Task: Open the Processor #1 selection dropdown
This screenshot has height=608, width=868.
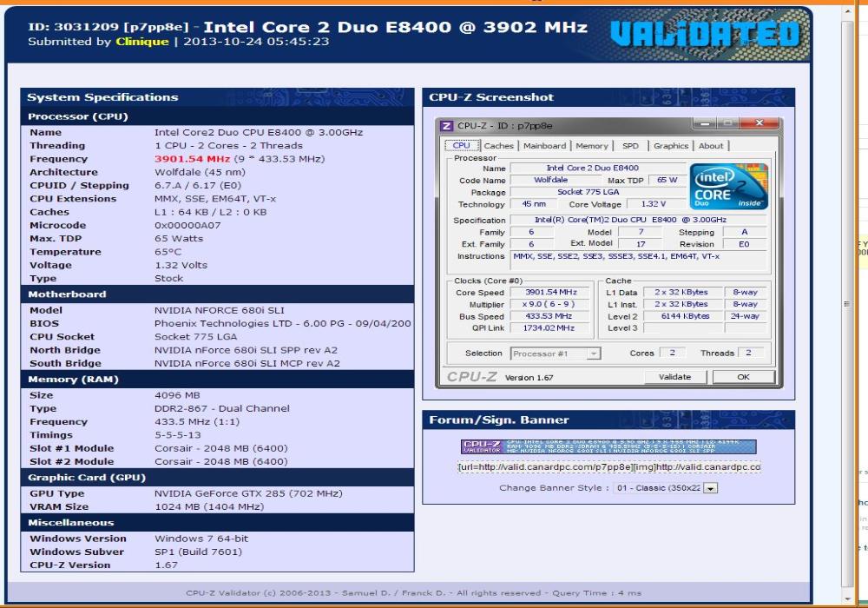Action: [556, 354]
